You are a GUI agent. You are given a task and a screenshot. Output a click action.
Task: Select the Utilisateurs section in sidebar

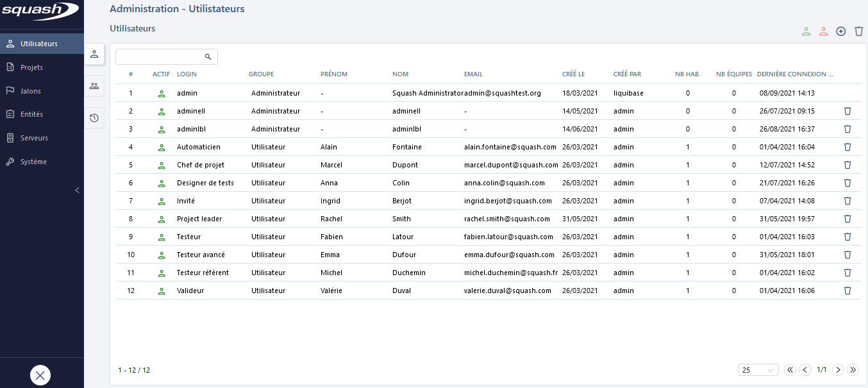[x=38, y=44]
